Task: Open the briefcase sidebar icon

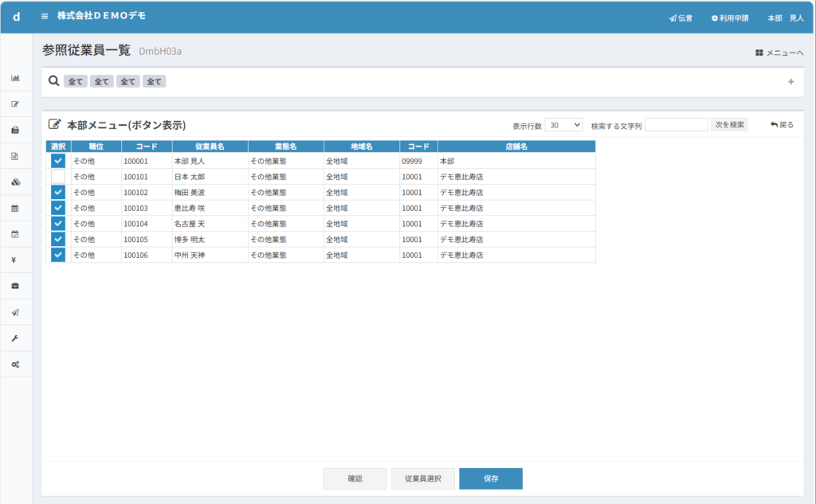Action: coord(15,286)
